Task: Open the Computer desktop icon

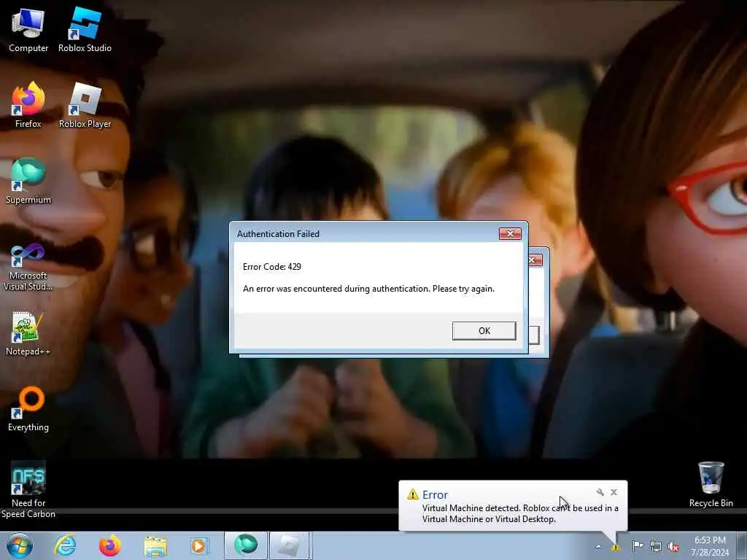Action: pos(28,30)
